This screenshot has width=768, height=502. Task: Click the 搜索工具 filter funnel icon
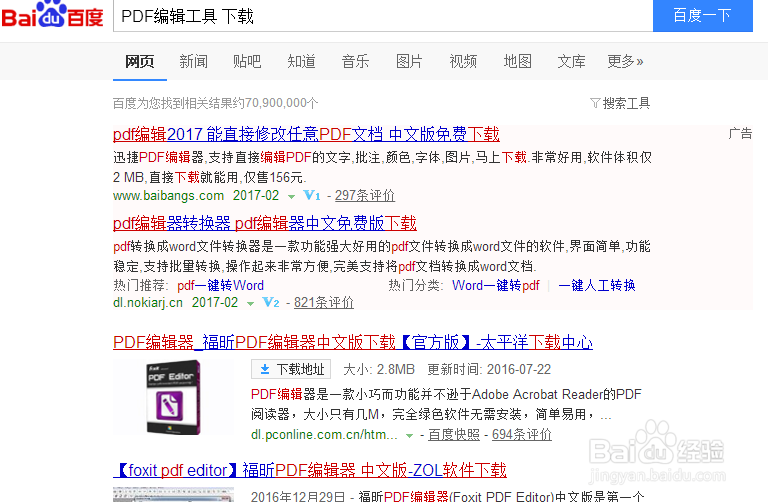[x=595, y=103]
